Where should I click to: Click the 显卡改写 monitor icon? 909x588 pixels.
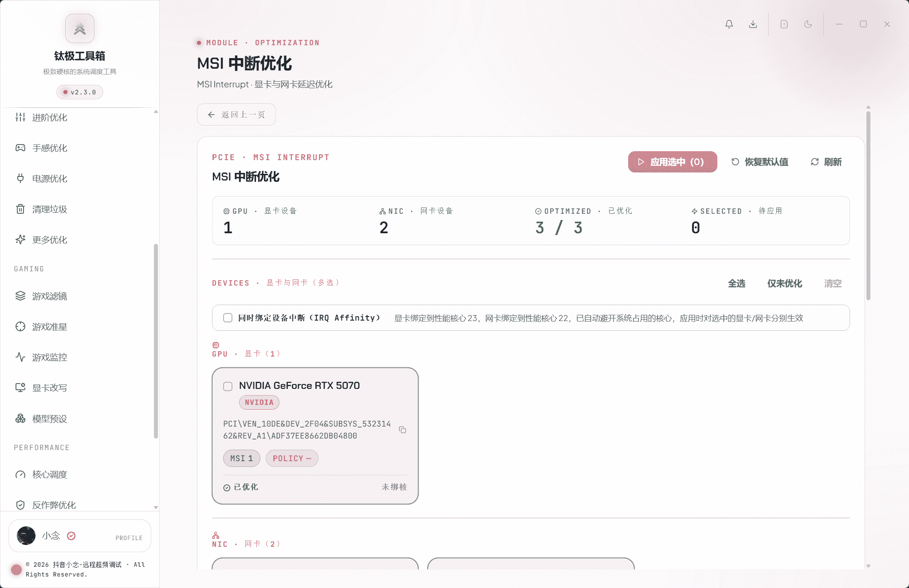click(20, 388)
